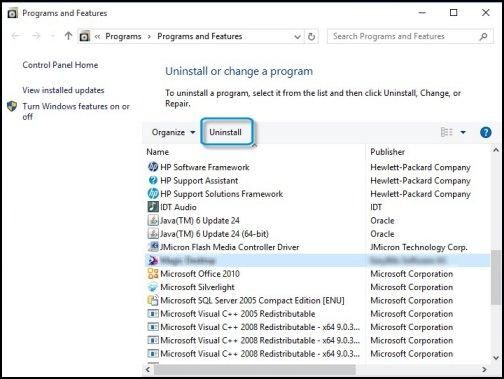Expand the address bar history dropdown
504x379 pixels.
(x=297, y=37)
